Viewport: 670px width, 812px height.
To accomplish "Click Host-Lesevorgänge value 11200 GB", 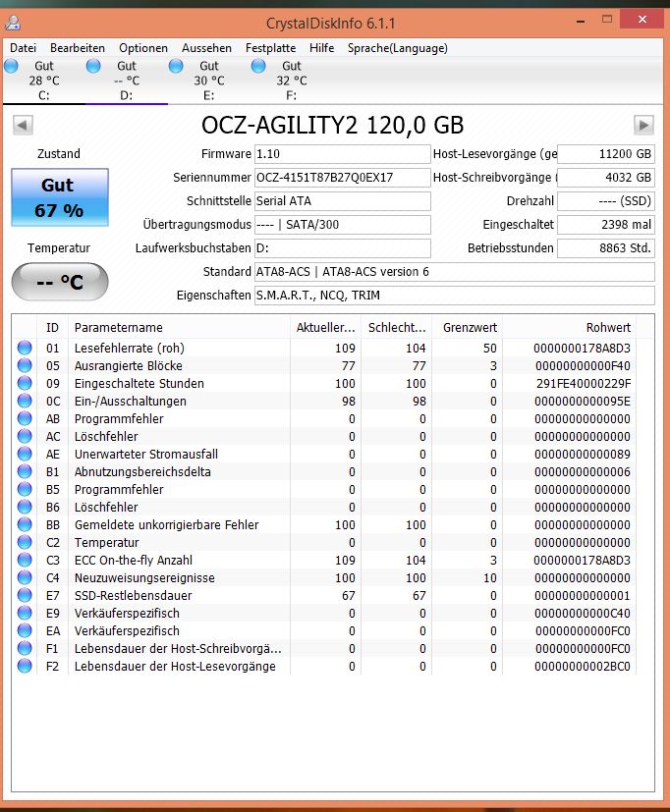I will tap(606, 154).
